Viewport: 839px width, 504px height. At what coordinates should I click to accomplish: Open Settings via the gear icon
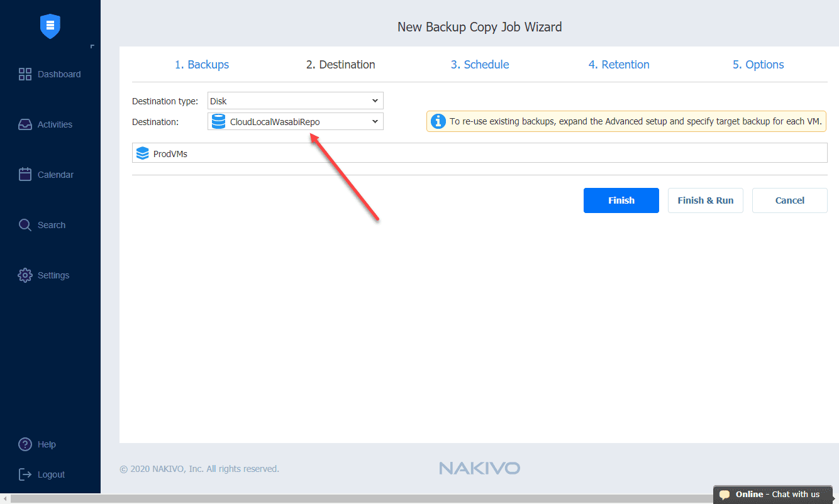tap(25, 275)
